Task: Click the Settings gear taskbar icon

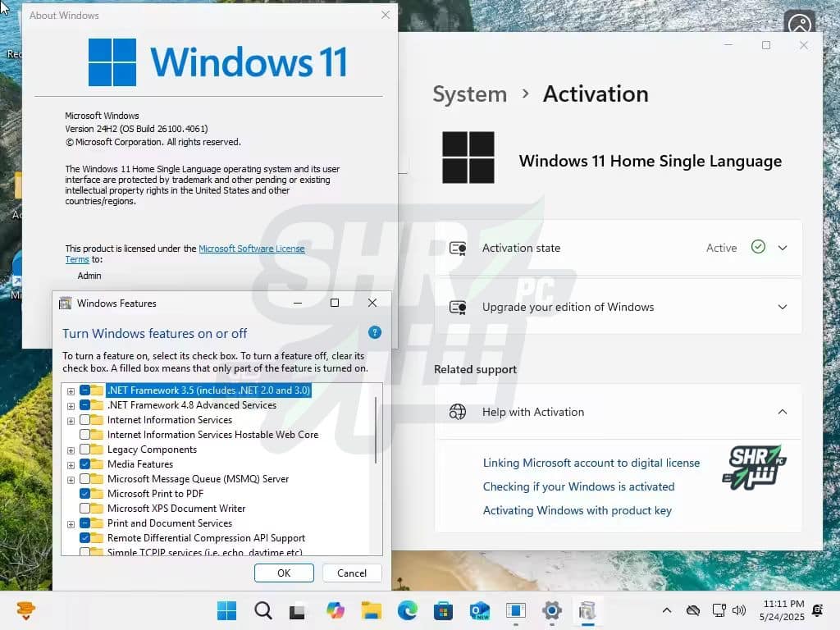Action: coord(551,610)
